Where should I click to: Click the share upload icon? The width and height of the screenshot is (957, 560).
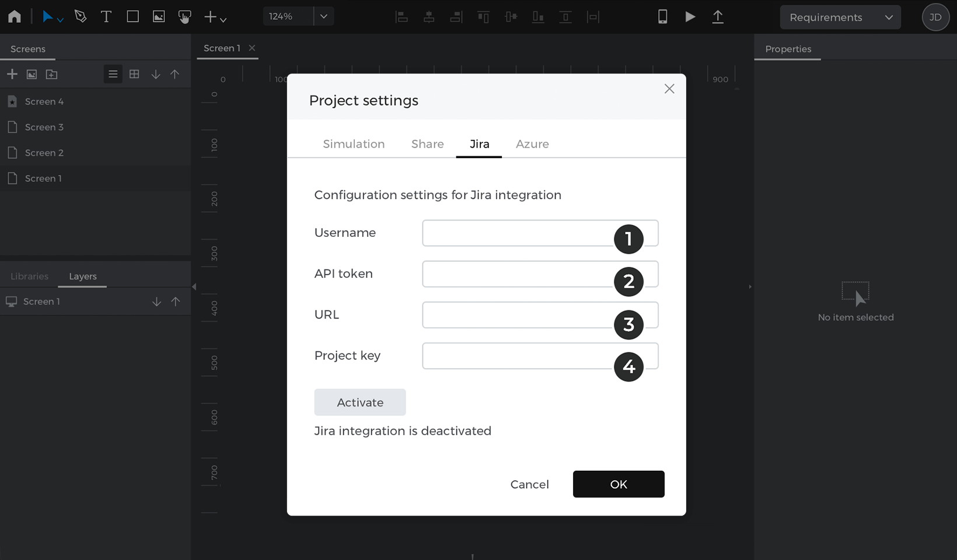[x=718, y=17]
